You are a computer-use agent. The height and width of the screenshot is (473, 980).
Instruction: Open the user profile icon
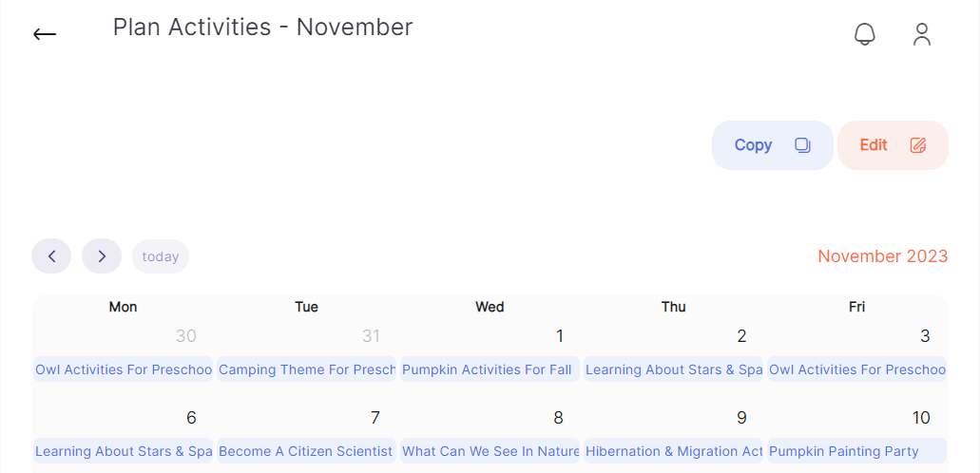(922, 34)
